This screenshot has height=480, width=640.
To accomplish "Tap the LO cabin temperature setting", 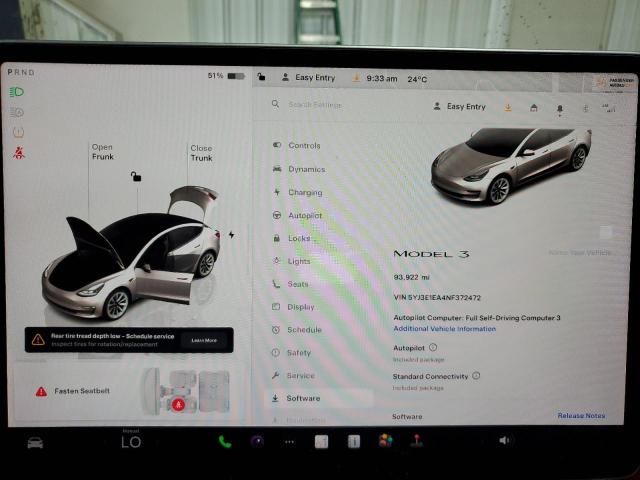I will pos(131,442).
